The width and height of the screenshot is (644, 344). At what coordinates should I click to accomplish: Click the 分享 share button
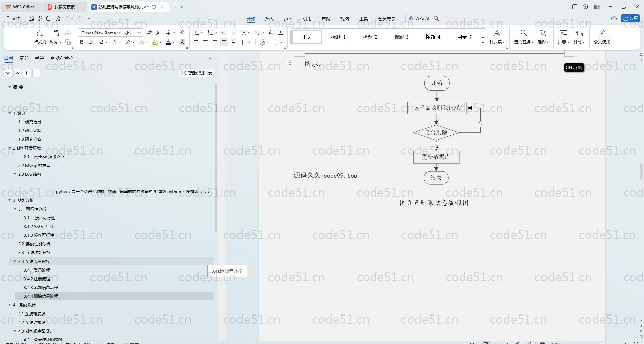(x=630, y=18)
